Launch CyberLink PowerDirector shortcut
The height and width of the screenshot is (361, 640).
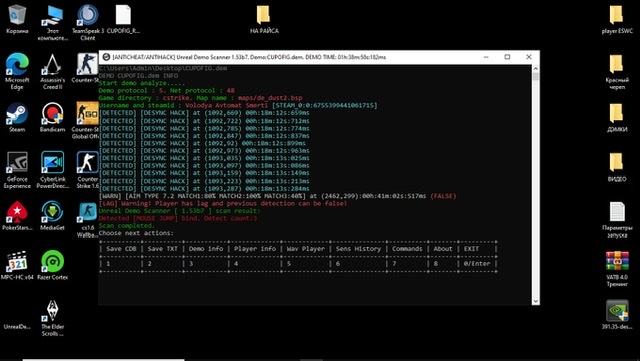click(x=52, y=170)
